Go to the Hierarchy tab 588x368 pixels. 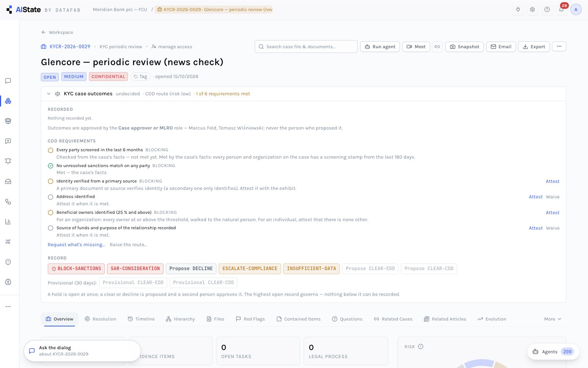click(180, 319)
